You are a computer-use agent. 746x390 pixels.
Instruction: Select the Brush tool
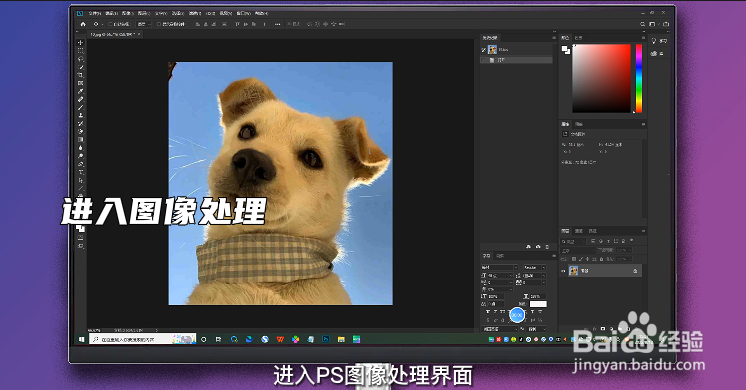tap(80, 107)
